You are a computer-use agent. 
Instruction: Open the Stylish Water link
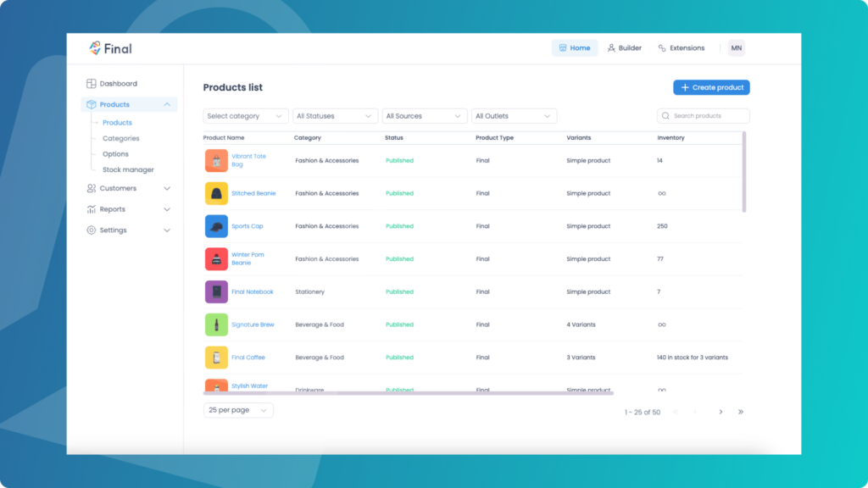click(250, 386)
